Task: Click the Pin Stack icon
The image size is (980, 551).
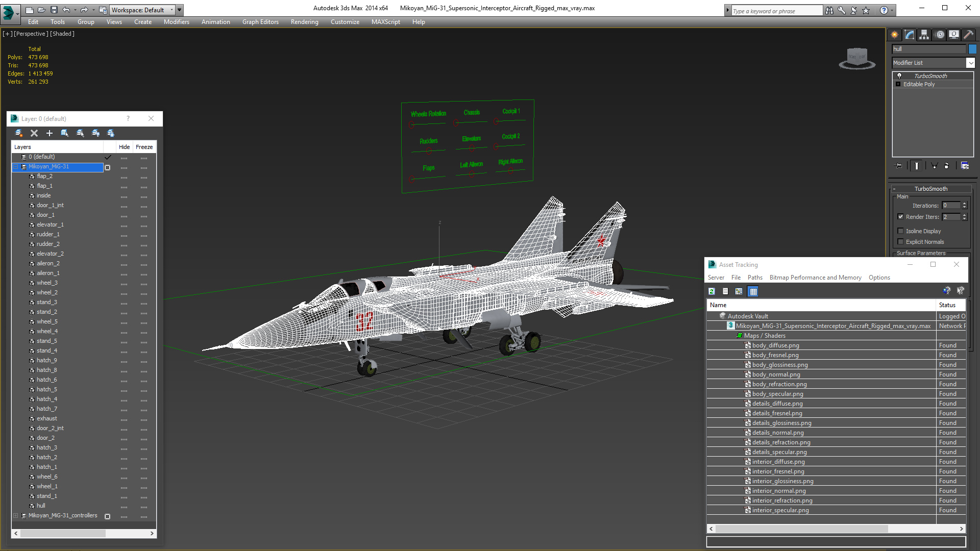Action: click(x=899, y=166)
